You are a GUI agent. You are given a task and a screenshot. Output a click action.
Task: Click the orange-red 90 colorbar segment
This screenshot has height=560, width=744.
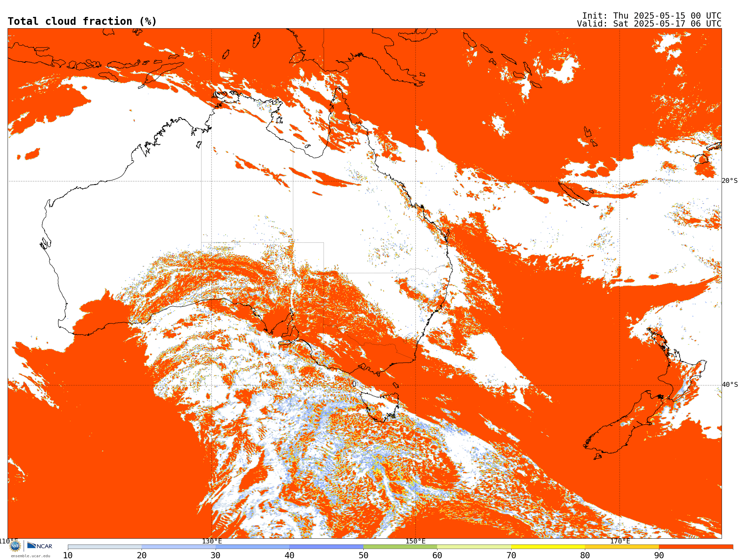696,547
